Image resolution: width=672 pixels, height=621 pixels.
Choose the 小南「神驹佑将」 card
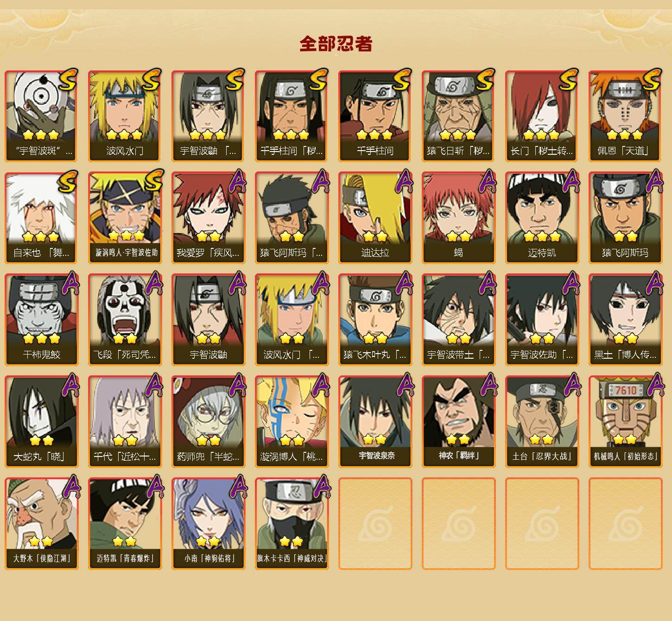click(x=208, y=524)
